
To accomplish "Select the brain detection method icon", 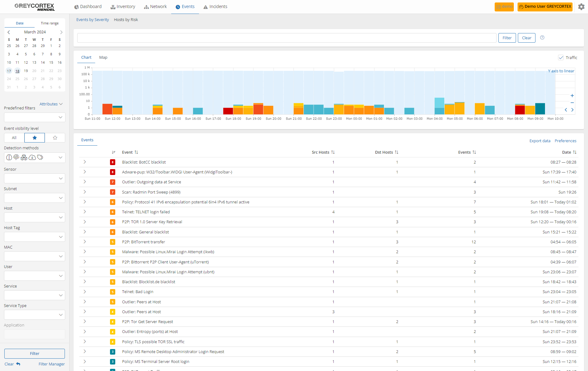I will coord(9,157).
